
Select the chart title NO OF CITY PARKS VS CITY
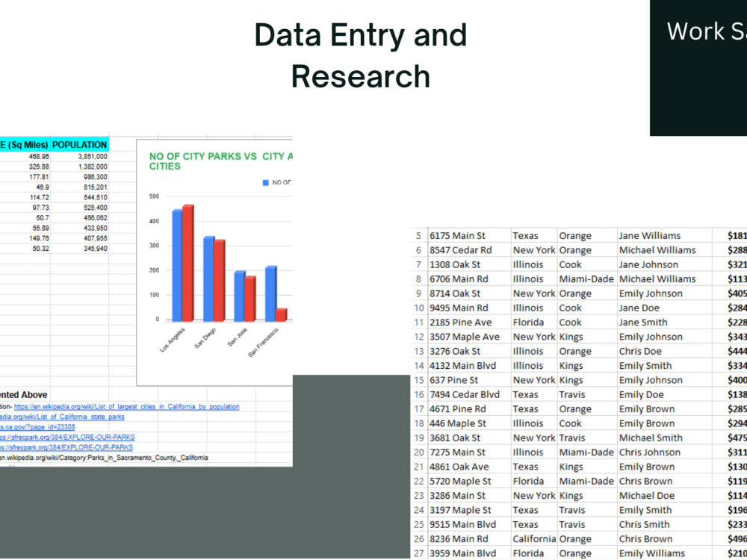(x=220, y=161)
